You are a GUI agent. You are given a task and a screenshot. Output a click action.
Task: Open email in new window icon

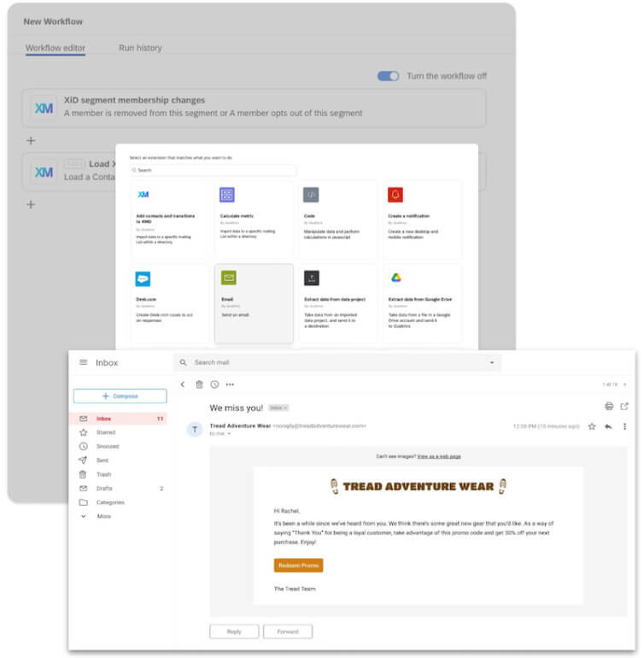click(x=624, y=406)
